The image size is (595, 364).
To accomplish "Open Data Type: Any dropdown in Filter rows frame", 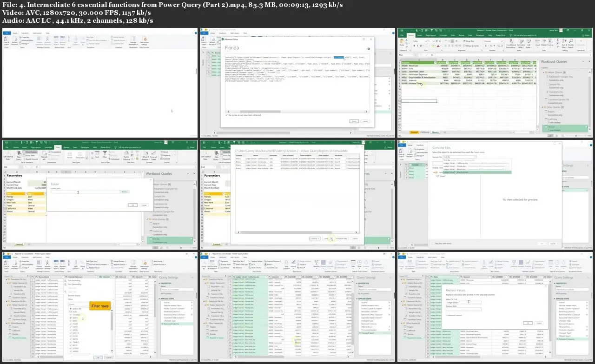I will pyautogui.click(x=92, y=261).
